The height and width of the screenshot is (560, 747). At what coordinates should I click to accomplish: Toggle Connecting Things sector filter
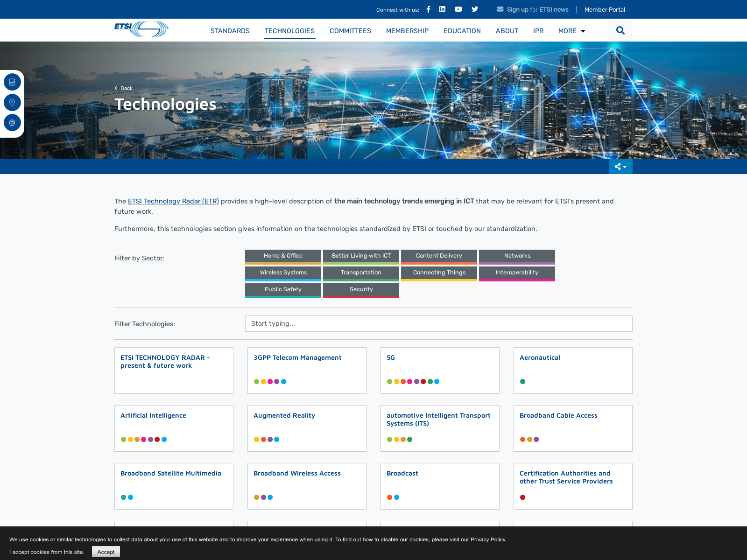(x=439, y=273)
